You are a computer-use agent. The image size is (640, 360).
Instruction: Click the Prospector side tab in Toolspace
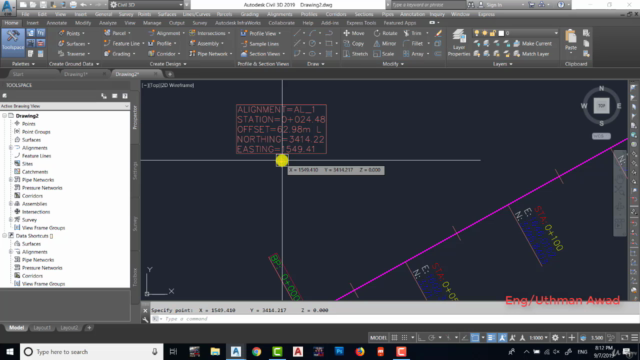coord(136,117)
